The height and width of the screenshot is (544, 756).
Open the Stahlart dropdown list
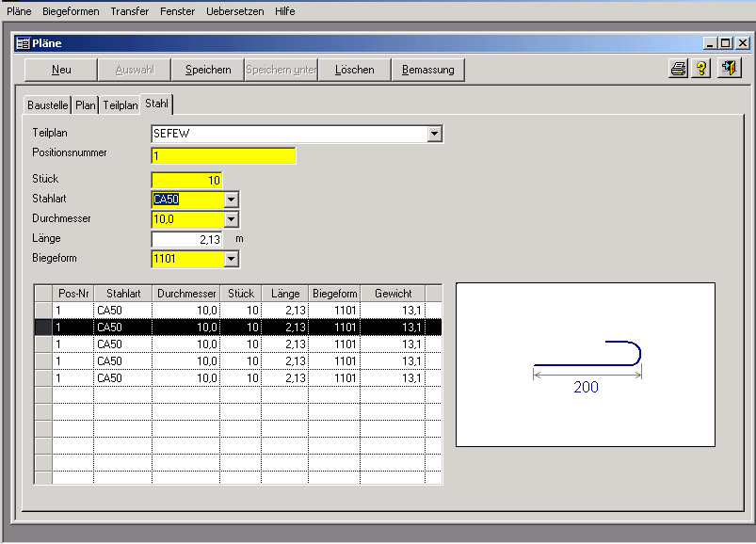(231, 200)
